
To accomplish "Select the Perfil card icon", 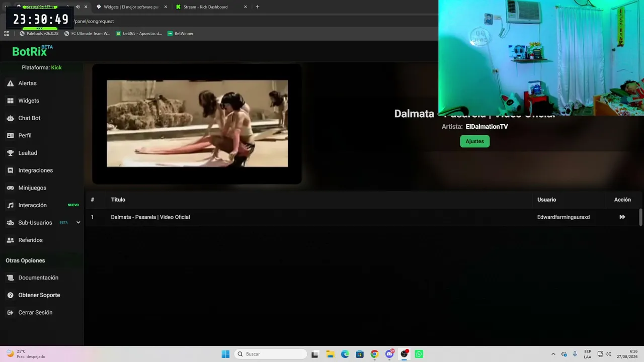I will 10,136.
